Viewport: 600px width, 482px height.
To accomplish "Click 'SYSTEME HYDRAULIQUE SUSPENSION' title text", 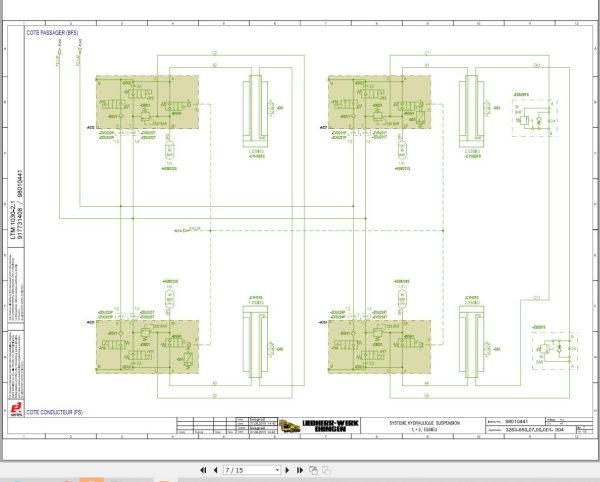I will [424, 423].
